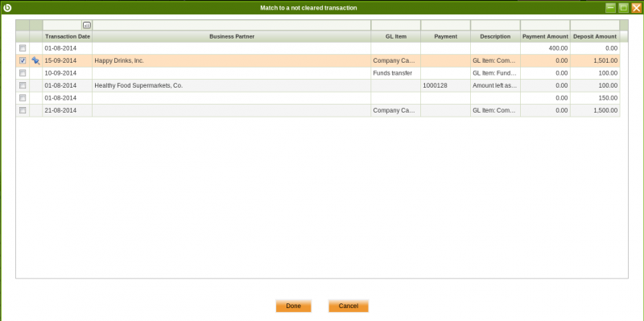Screen dimensions: 644x321
Task: Click the 1,500.00 deposit amount
Action: 605,110
